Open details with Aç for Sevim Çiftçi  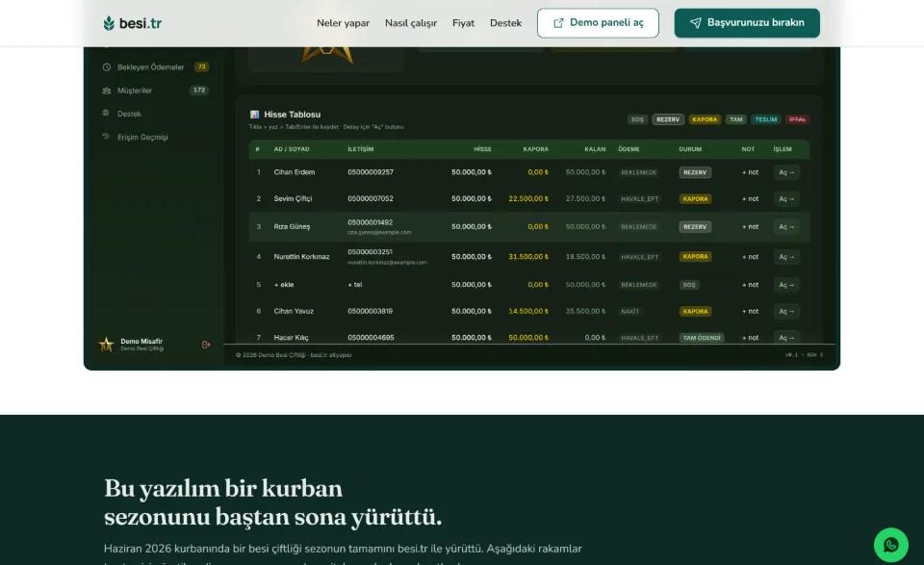[786, 199]
